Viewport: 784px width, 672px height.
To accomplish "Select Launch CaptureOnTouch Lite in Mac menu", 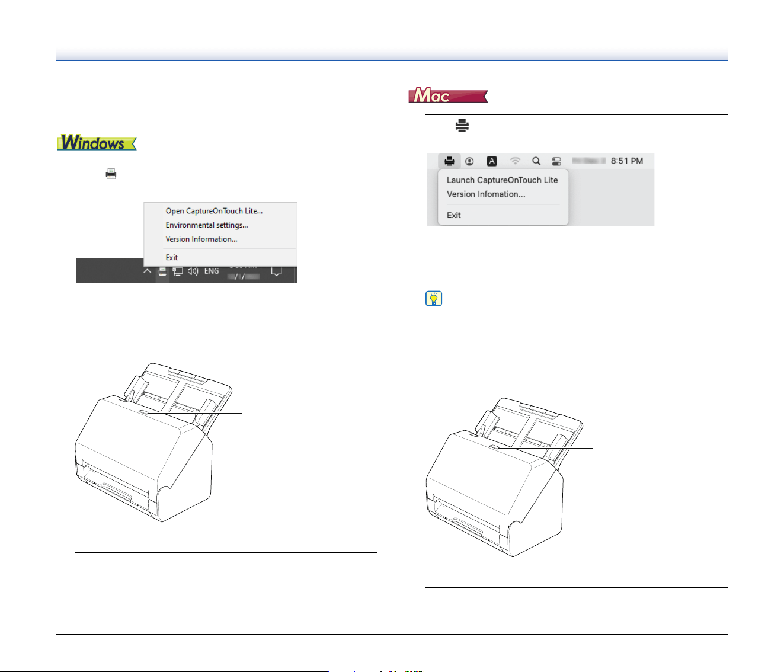I will (503, 180).
